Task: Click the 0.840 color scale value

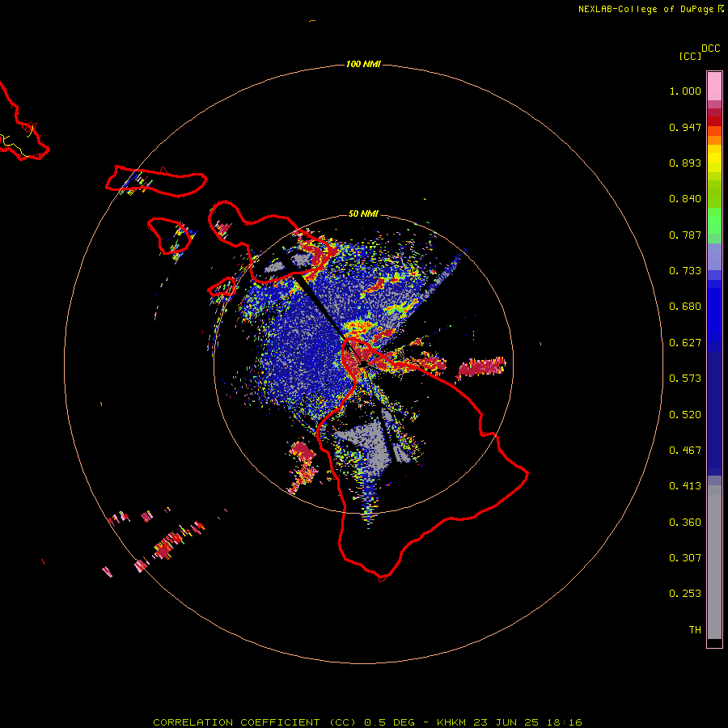Action: (x=685, y=199)
